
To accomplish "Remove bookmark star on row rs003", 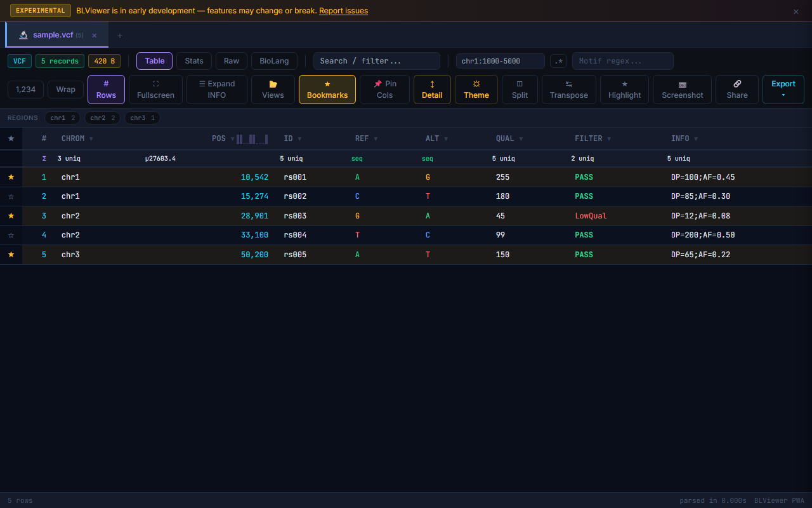I will click(11, 216).
